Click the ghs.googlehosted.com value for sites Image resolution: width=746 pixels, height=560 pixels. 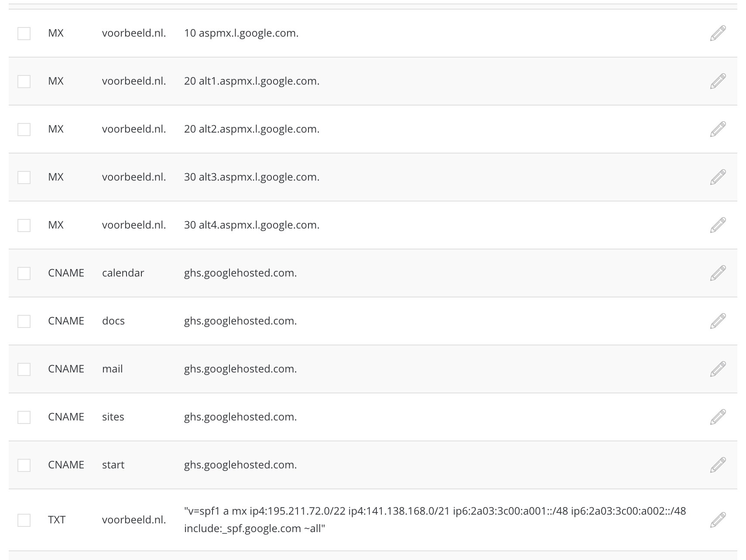[x=240, y=417]
